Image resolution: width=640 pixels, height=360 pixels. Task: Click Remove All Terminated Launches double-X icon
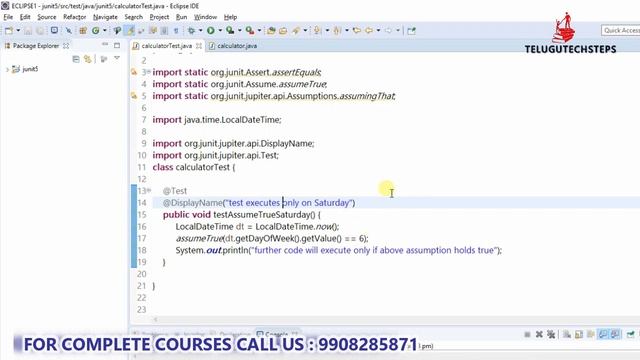(x=551, y=335)
